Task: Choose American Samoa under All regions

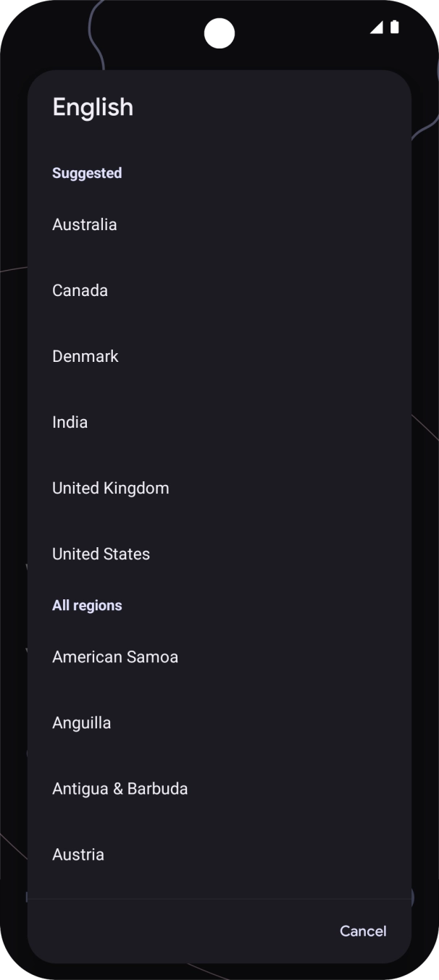Action: click(115, 656)
